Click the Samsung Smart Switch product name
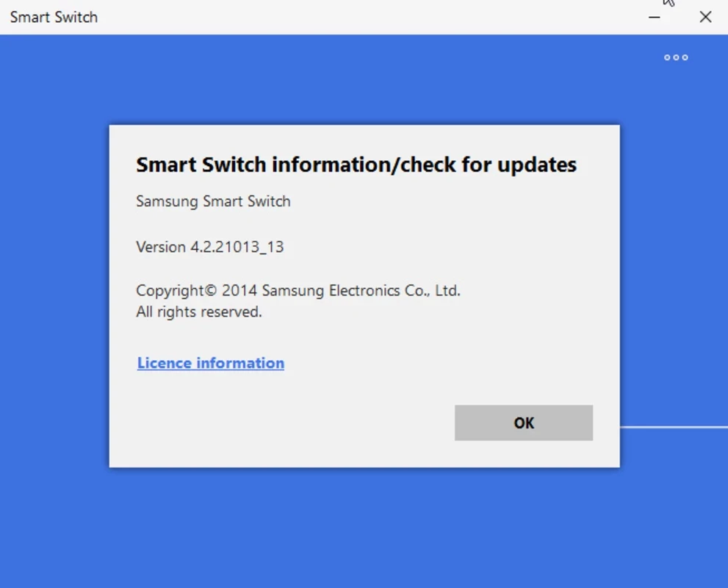 click(213, 201)
